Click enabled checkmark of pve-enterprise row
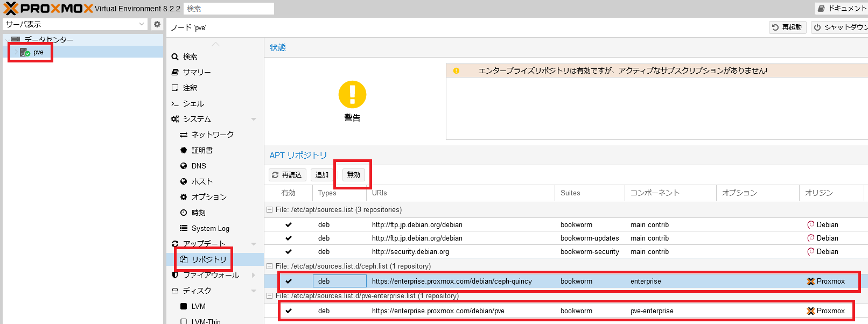Screen dimensions: 868x324 289,311
